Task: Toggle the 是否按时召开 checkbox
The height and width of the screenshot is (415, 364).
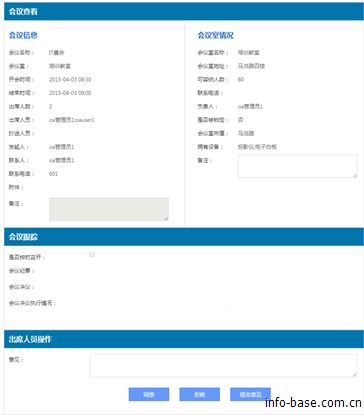Action: click(92, 255)
